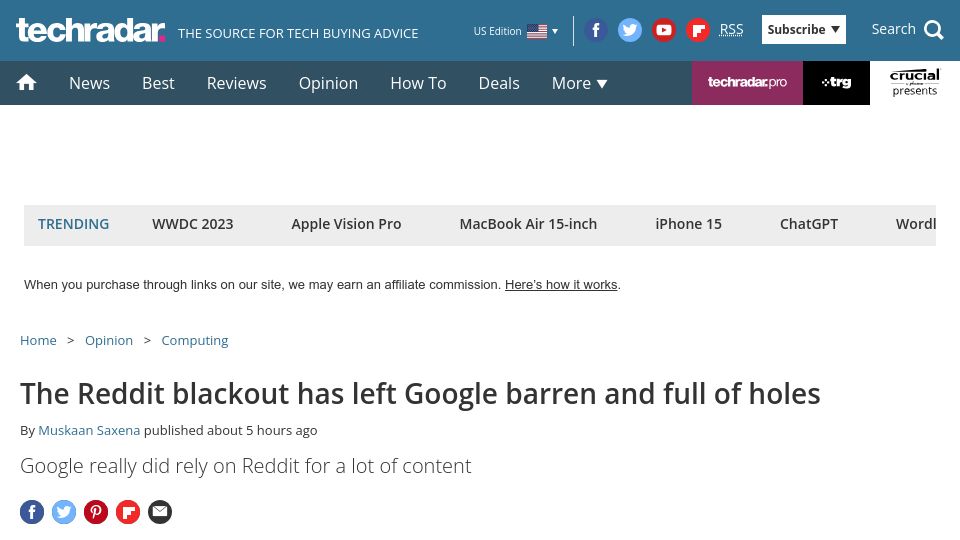960x540 pixels.
Task: Open trending topic Apple Vision Pro
Action: pyautogui.click(x=346, y=224)
